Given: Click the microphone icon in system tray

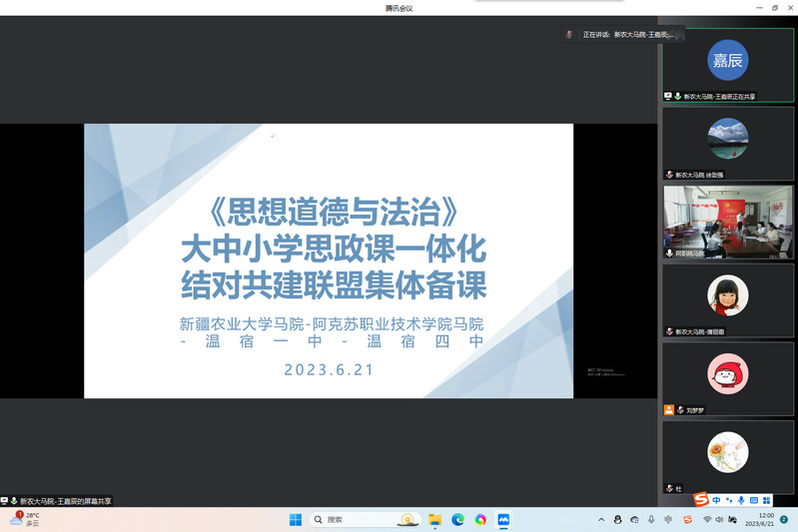Looking at the screenshot, I should click(651, 520).
